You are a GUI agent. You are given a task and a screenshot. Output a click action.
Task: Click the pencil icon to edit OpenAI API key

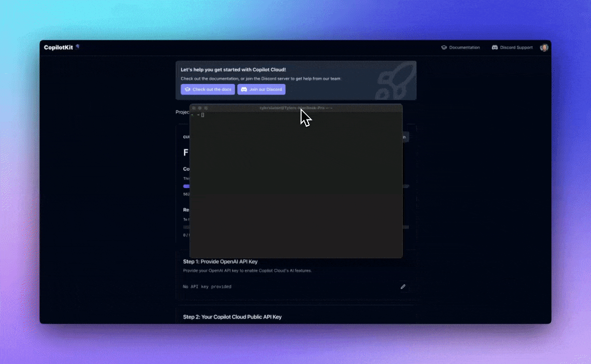coord(403,287)
